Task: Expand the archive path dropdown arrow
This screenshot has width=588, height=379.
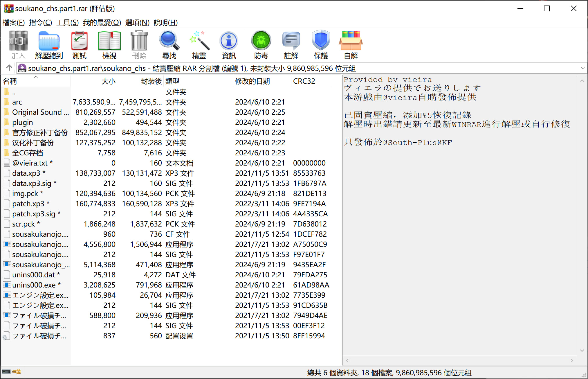Action: (582, 68)
